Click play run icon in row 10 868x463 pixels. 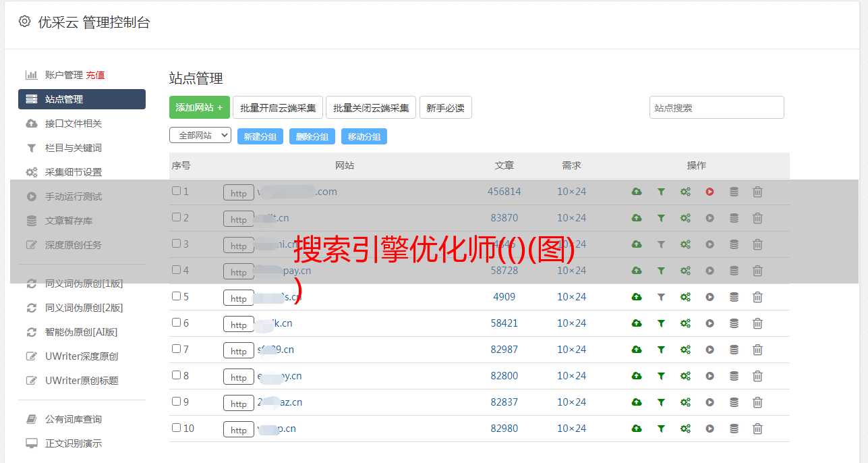click(710, 429)
